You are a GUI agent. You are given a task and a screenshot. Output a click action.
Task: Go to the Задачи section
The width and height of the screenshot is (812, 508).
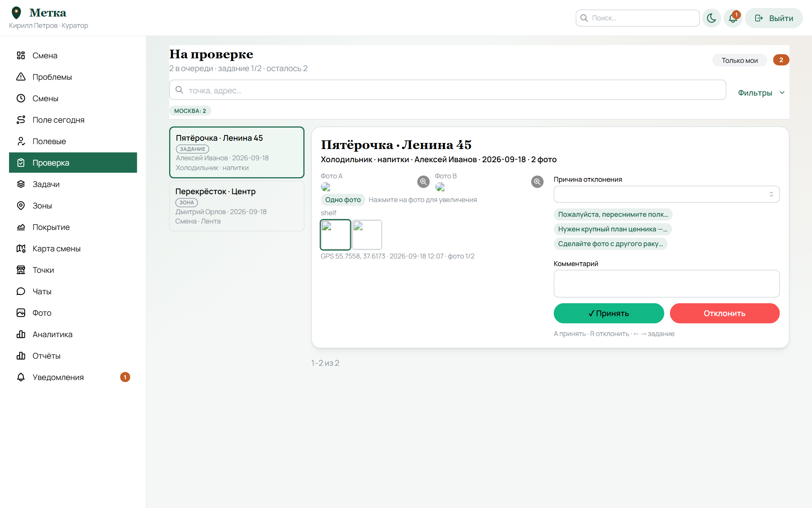coord(73,184)
